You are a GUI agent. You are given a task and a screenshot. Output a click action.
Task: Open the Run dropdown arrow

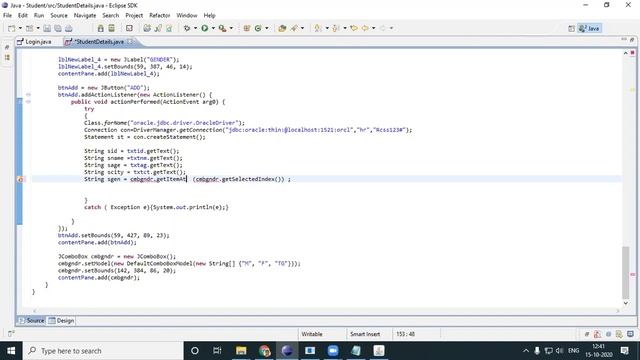[x=213, y=28]
